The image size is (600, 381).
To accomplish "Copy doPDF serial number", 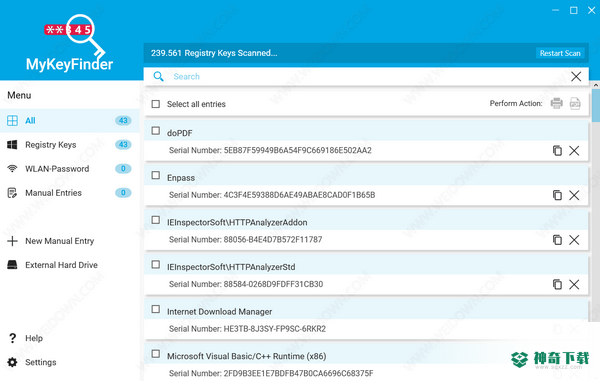I will point(557,150).
